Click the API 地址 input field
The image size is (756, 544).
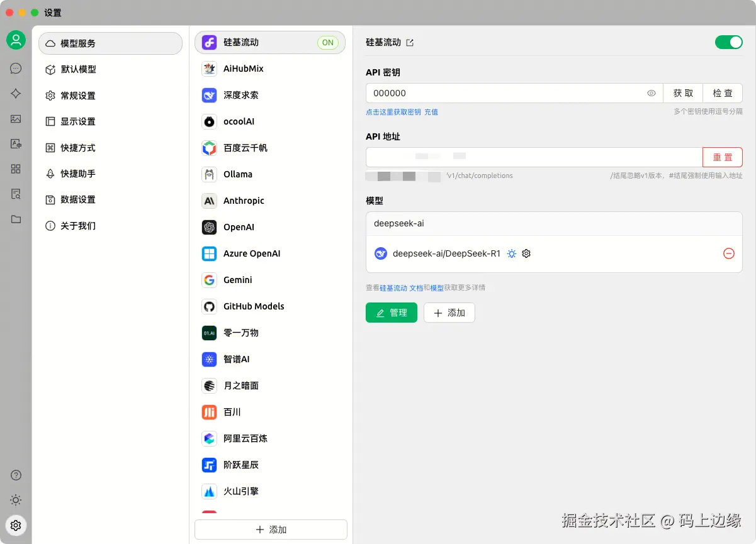[534, 157]
